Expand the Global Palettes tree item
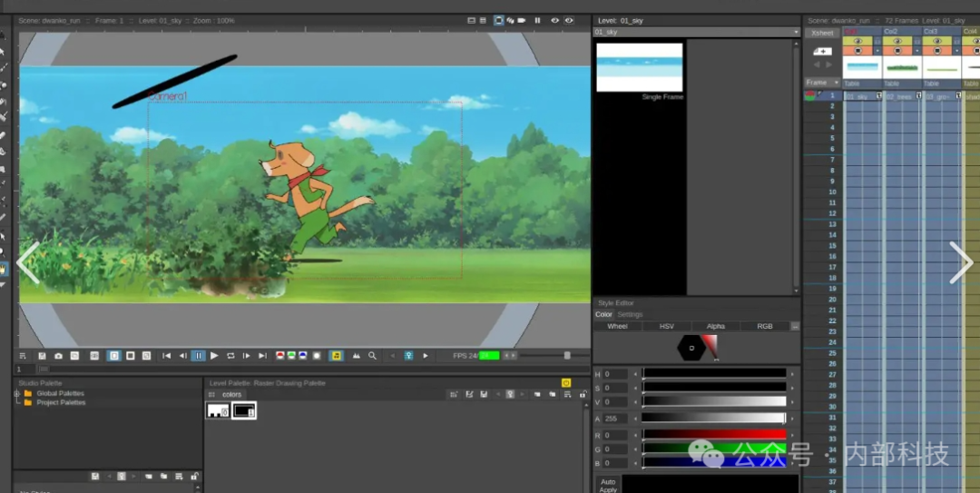 [x=16, y=393]
